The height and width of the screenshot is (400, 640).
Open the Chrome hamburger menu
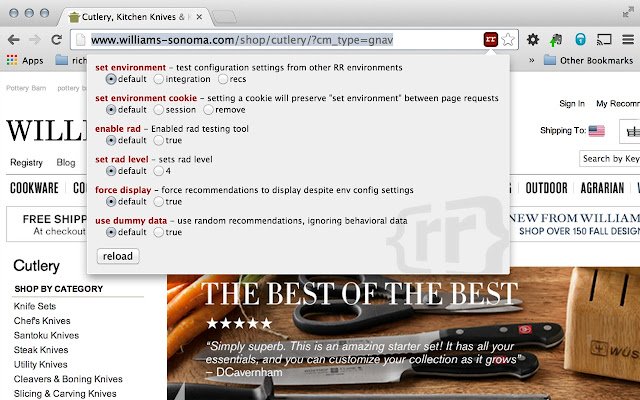[628, 40]
